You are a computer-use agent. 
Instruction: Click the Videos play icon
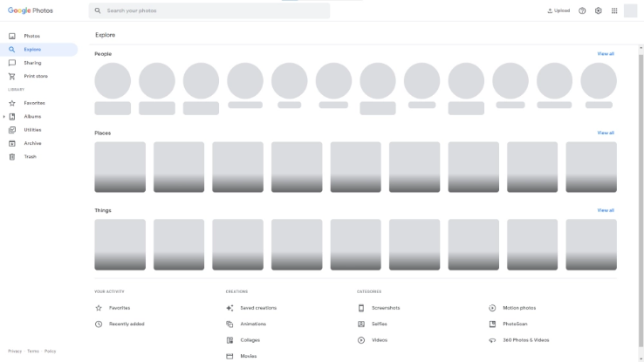(361, 340)
